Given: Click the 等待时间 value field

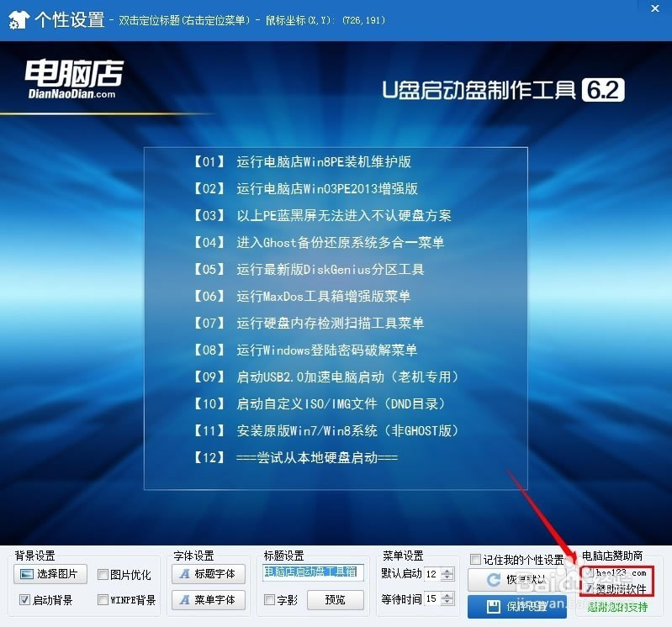Looking at the screenshot, I should tap(432, 598).
